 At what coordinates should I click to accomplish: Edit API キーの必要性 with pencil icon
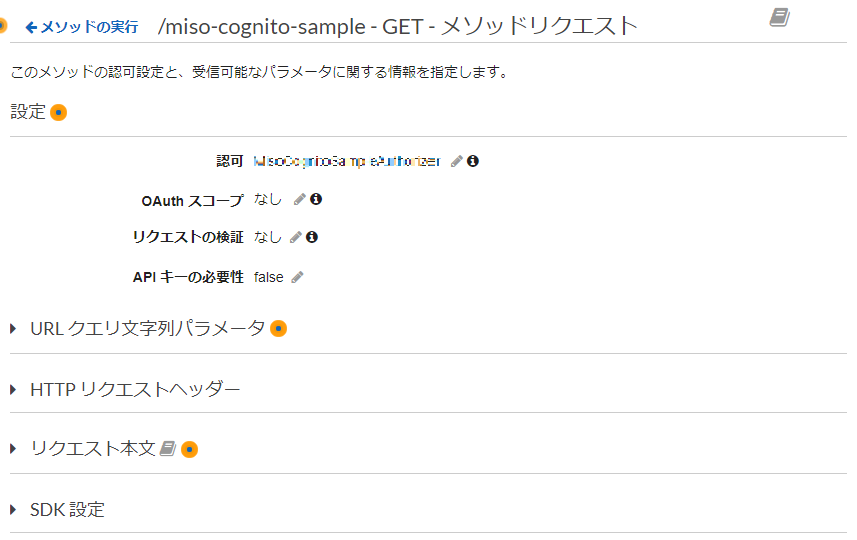pos(297,277)
